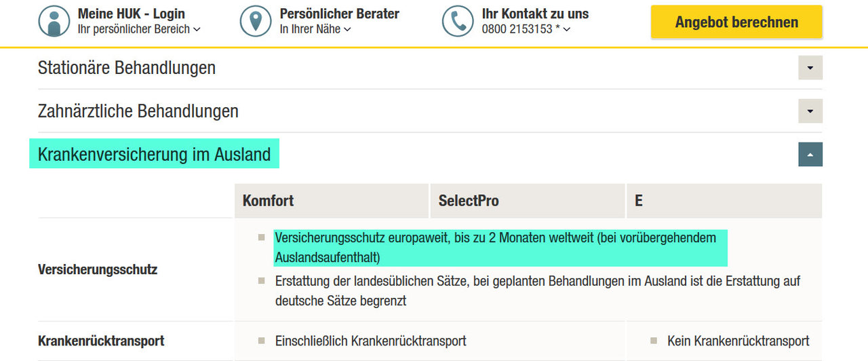Click the highlighted 'Krankenversicherung im Ausland' title

[154, 155]
